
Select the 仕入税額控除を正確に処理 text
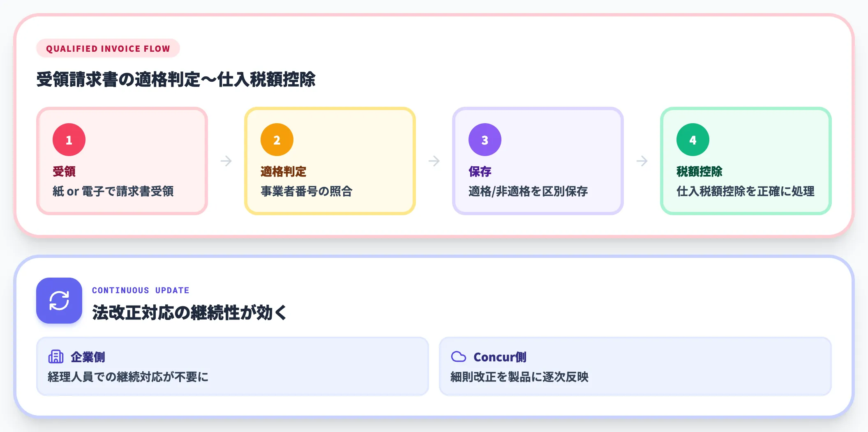746,191
